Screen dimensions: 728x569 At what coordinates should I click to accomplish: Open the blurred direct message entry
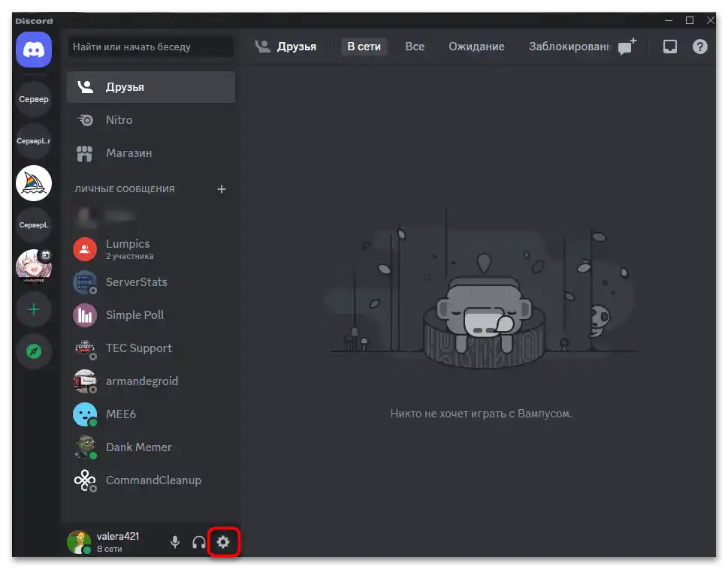151,216
